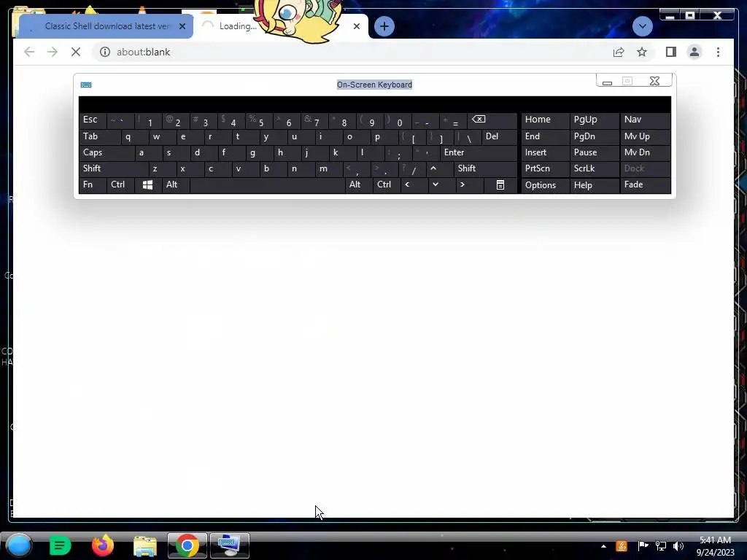
Task: Toggle the ScrLk key
Action: pyautogui.click(x=594, y=168)
